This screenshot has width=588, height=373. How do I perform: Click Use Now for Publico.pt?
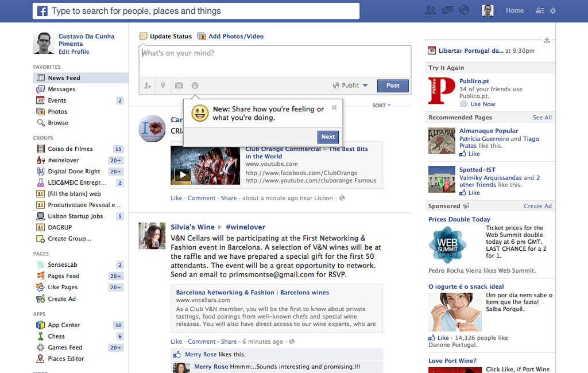pyautogui.click(x=482, y=104)
